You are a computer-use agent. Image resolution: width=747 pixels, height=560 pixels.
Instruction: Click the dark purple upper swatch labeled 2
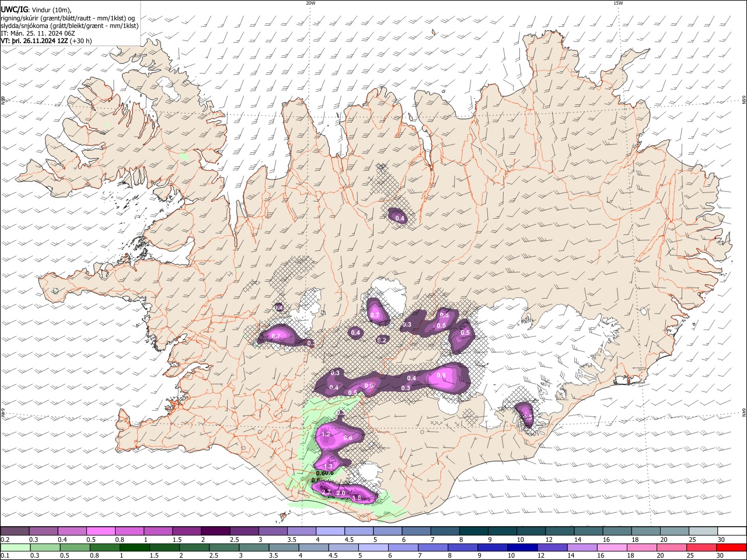[215, 531]
